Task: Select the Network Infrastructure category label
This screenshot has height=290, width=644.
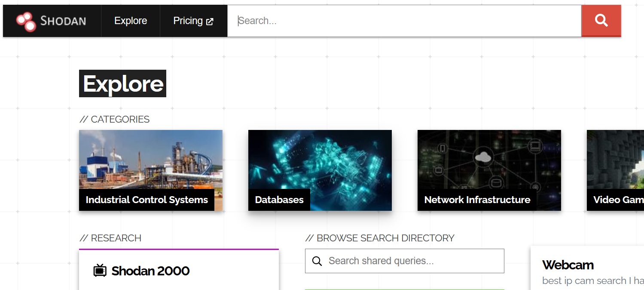Action: tap(477, 199)
